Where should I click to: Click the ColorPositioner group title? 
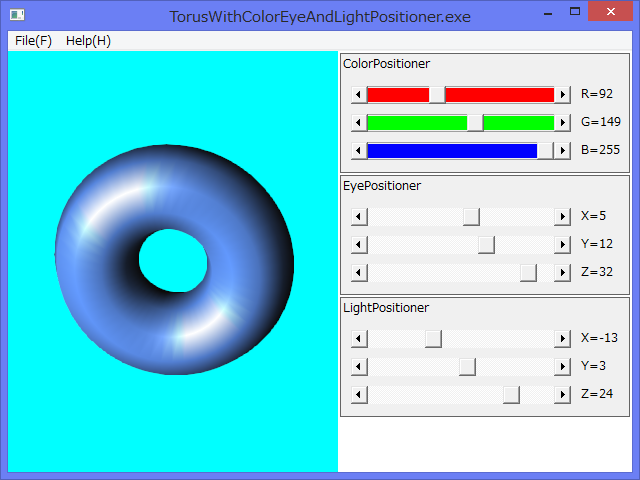[x=386, y=64]
